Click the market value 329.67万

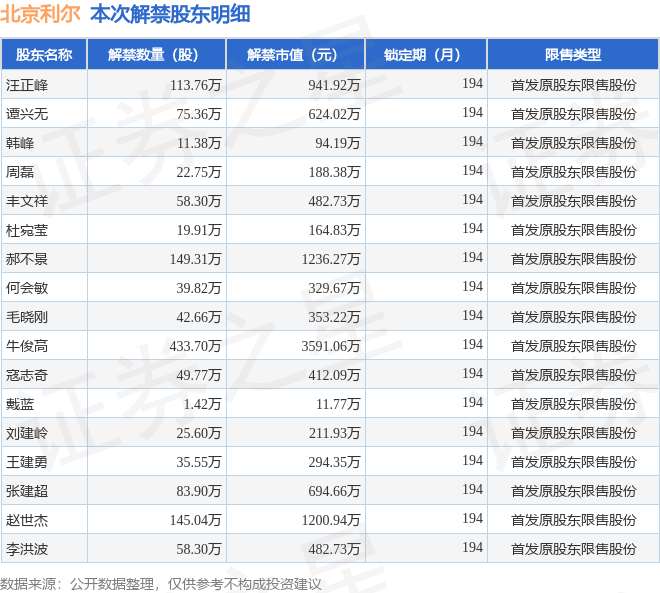tap(334, 288)
